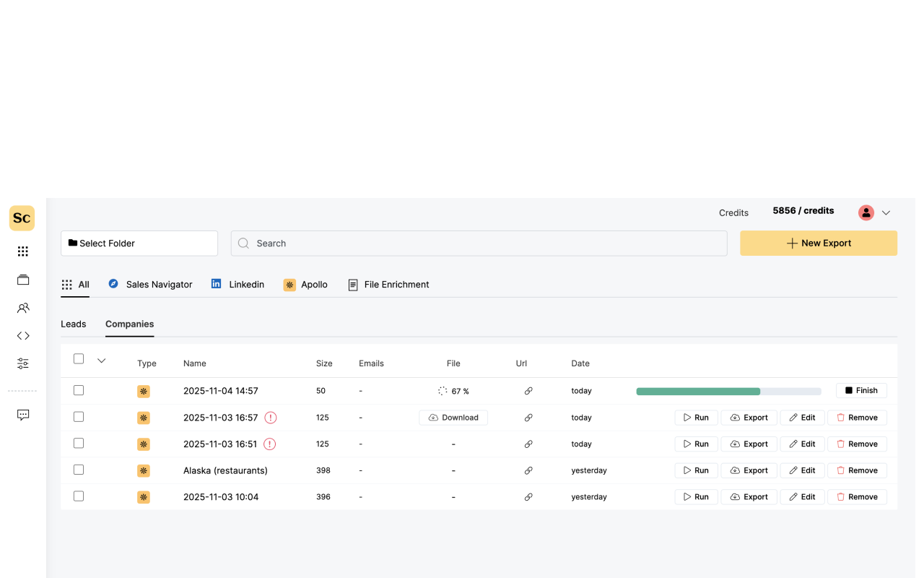This screenshot has width=924, height=578.
Task: Open settings sliders icon in sidebar
Action: [x=22, y=363]
